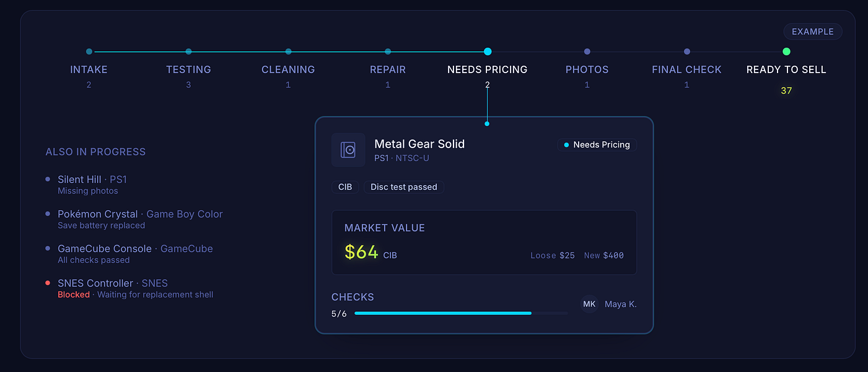The height and width of the screenshot is (372, 868).
Task: Click the Maya K. name
Action: pos(621,304)
